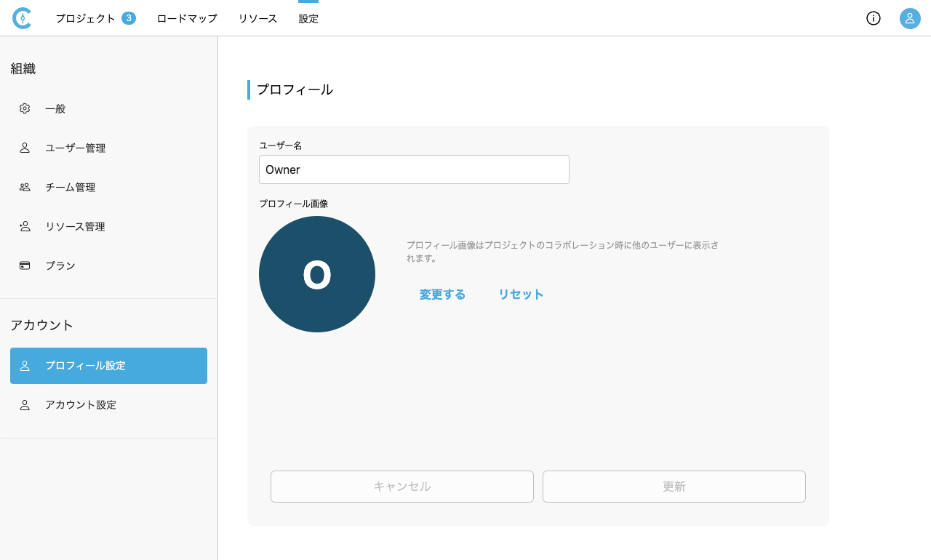
Task: Click the resource icon beside リソース管理
Action: pos(25,226)
